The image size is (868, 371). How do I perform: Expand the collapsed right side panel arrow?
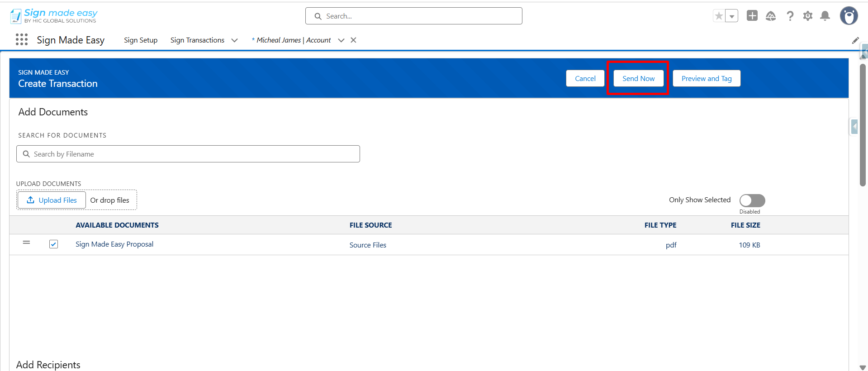(854, 126)
